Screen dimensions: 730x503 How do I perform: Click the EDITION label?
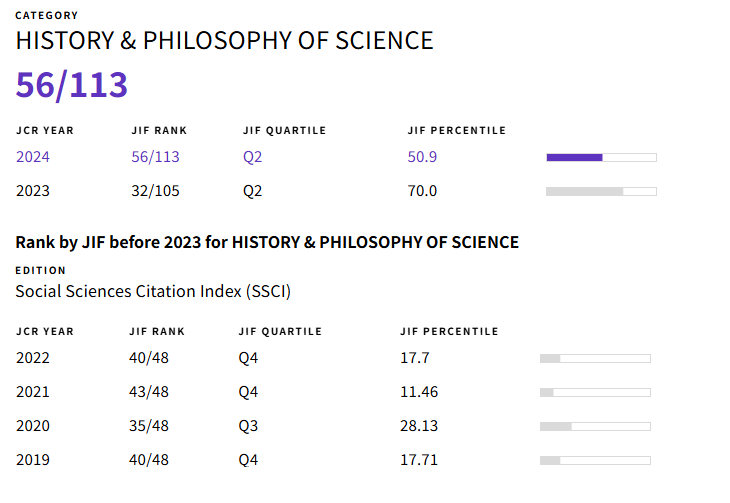pos(41,270)
